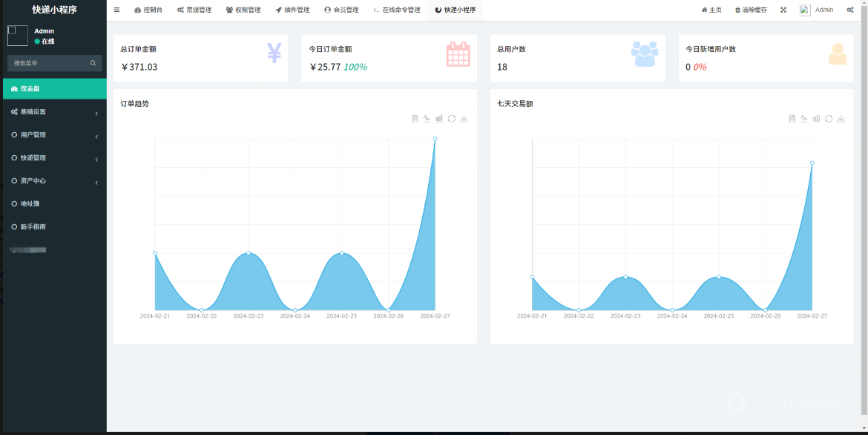Save 七天交易额 chart as image

(841, 119)
